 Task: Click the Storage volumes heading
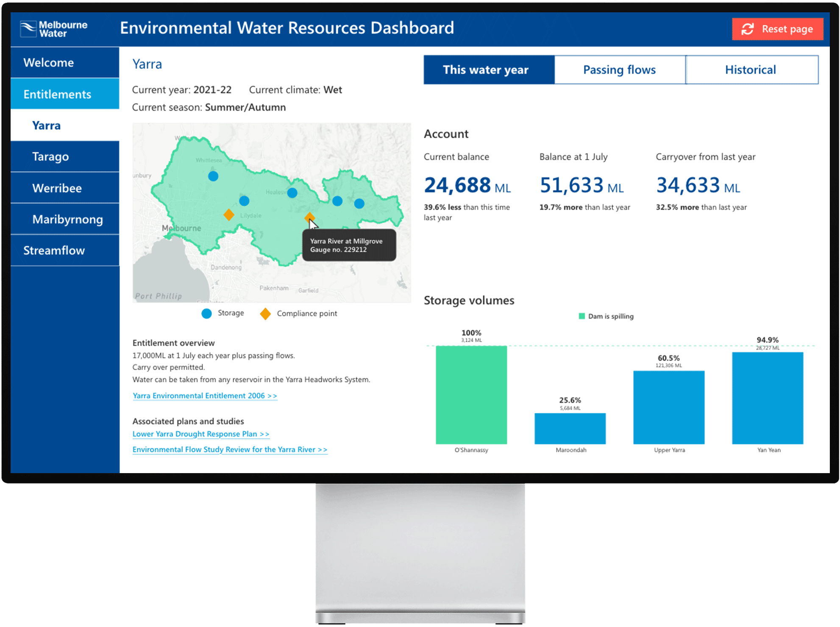[x=469, y=300]
